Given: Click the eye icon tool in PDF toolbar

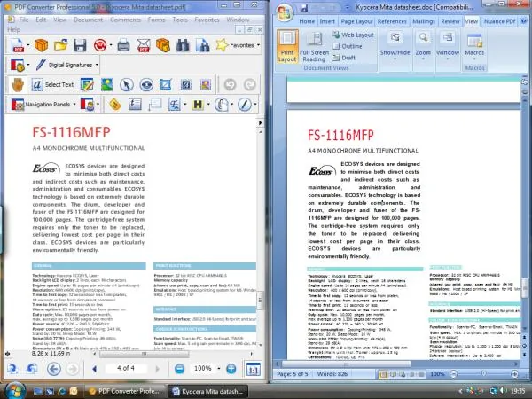Looking at the screenshot, I should (146, 84).
